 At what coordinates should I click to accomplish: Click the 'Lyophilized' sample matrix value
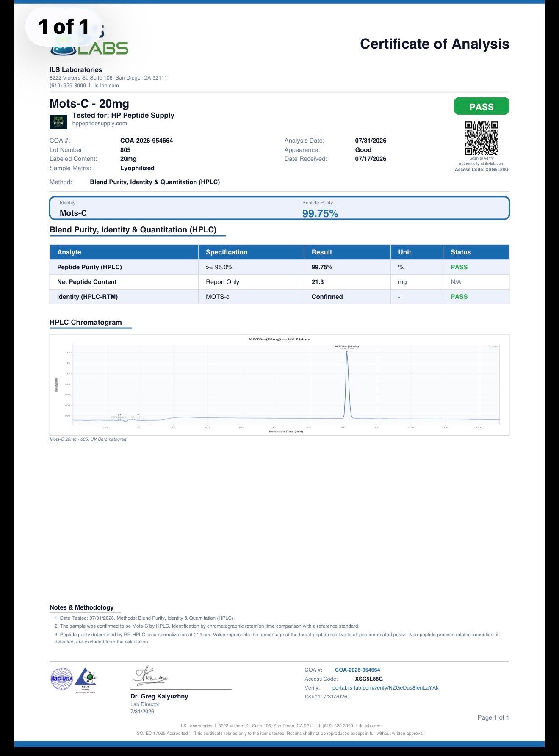click(x=137, y=168)
